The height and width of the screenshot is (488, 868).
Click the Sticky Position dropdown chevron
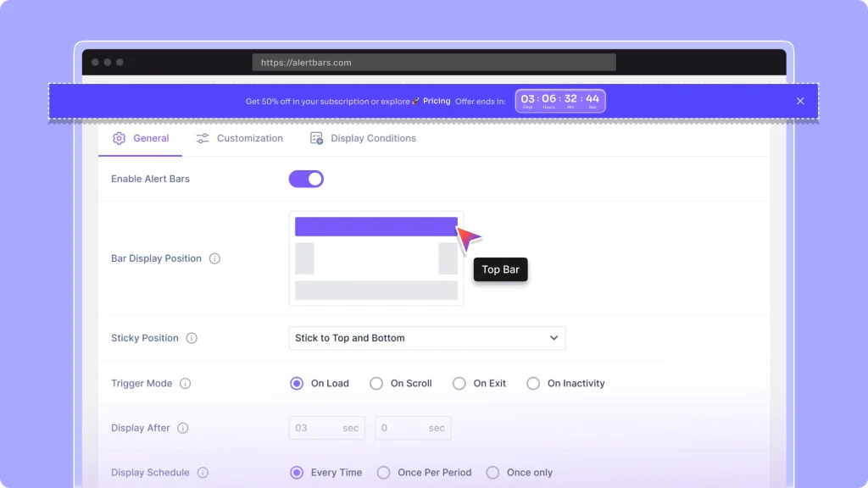point(554,338)
